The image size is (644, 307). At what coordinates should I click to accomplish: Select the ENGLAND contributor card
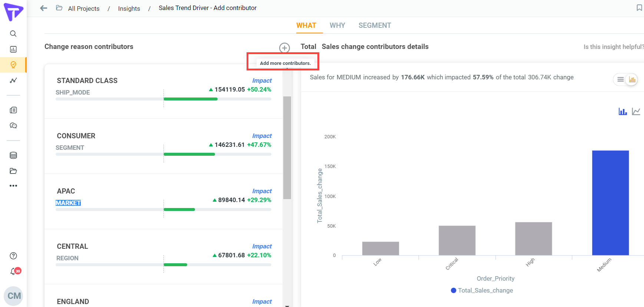pyautogui.click(x=164, y=296)
